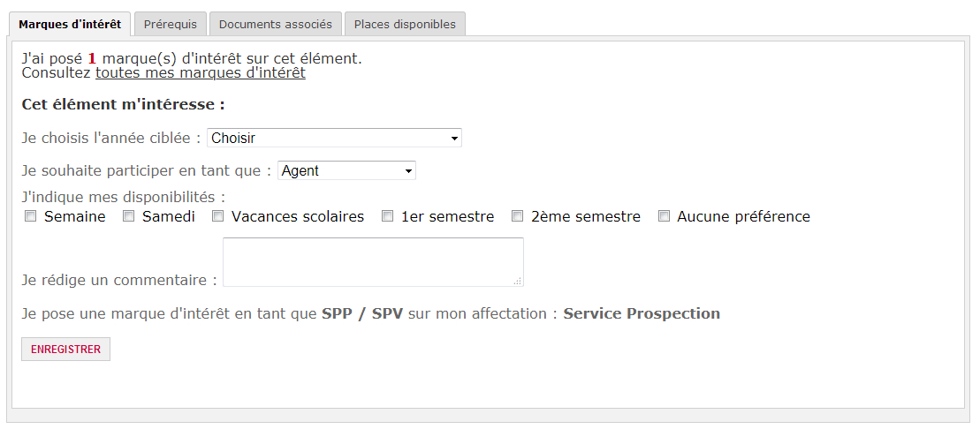Tick the Samedi availability checkbox
Image resolution: width=980 pixels, height=429 pixels.
pyautogui.click(x=128, y=216)
